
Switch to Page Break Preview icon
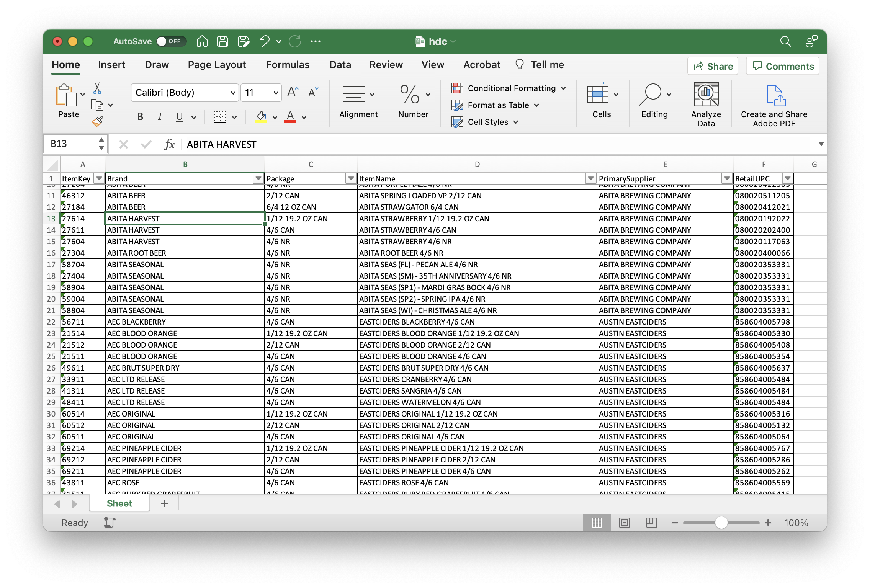[651, 523]
